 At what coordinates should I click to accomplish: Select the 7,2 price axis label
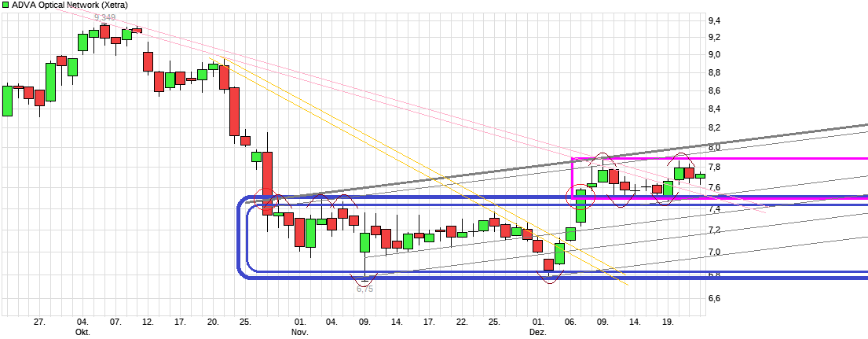pos(715,230)
